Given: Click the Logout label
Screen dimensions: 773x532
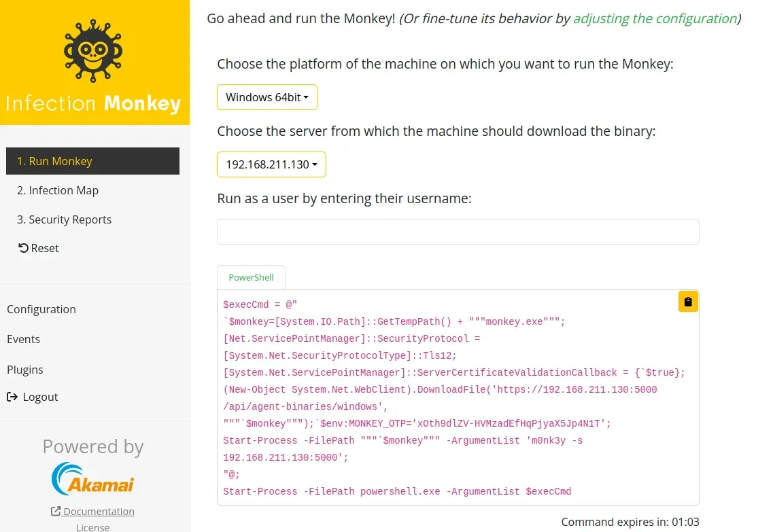Looking at the screenshot, I should click(x=39, y=397).
